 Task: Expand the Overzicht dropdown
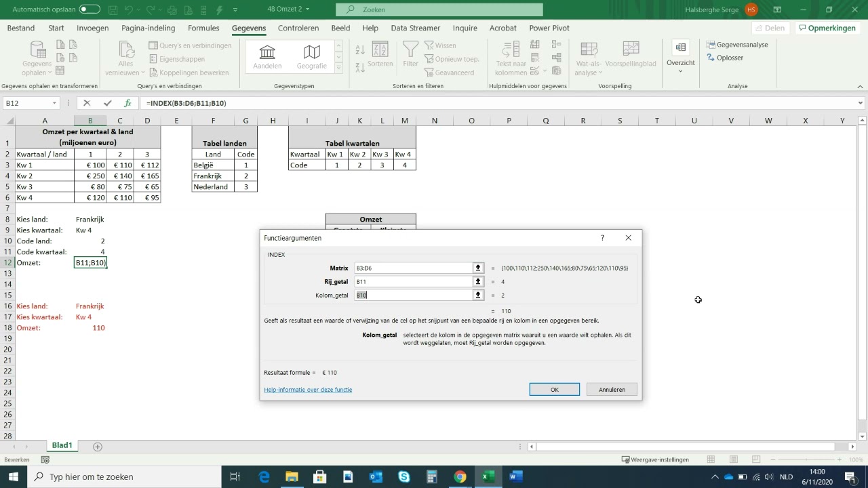click(x=681, y=71)
